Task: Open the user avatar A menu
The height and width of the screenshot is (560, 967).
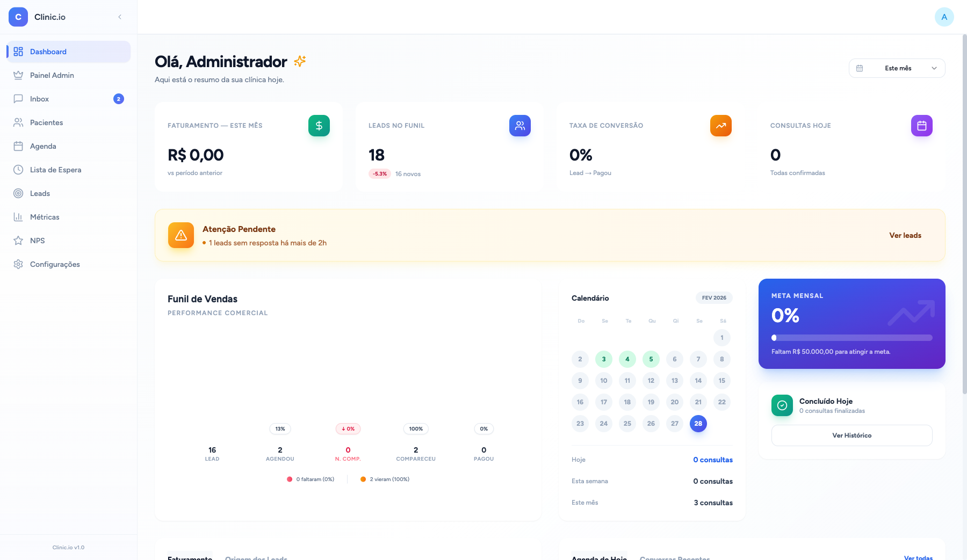Action: click(x=944, y=17)
